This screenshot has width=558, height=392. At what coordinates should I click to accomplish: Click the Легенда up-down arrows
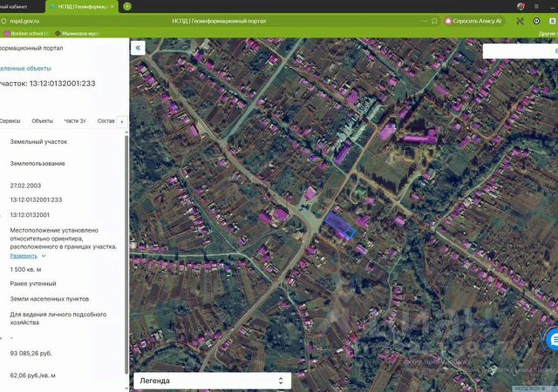tap(281, 381)
